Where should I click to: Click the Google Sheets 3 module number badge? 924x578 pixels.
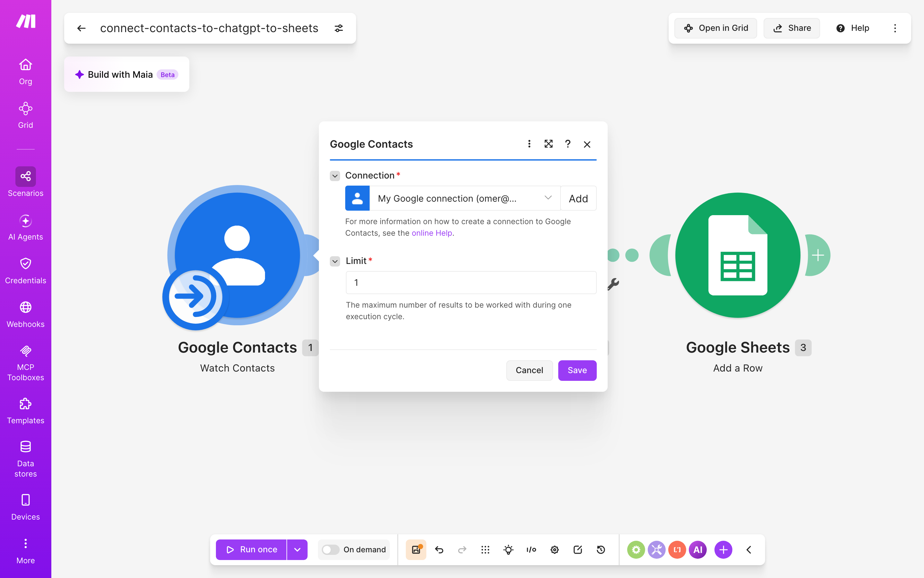click(x=803, y=347)
